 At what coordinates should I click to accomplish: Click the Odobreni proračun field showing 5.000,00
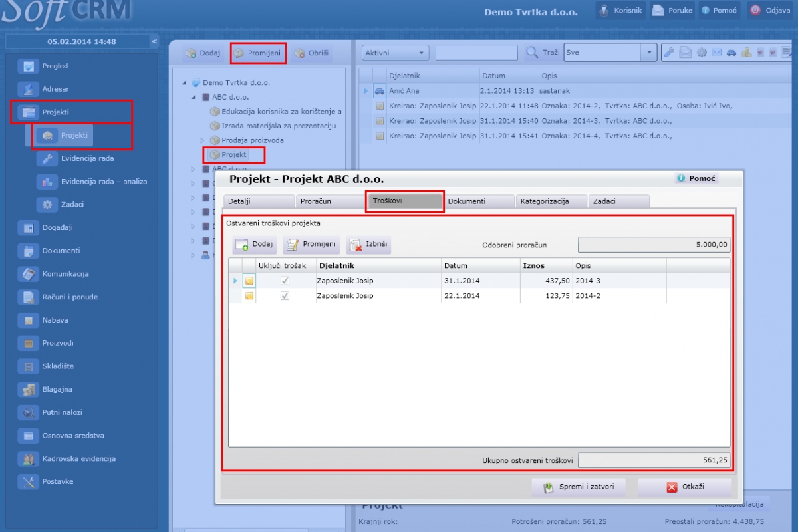(654, 245)
